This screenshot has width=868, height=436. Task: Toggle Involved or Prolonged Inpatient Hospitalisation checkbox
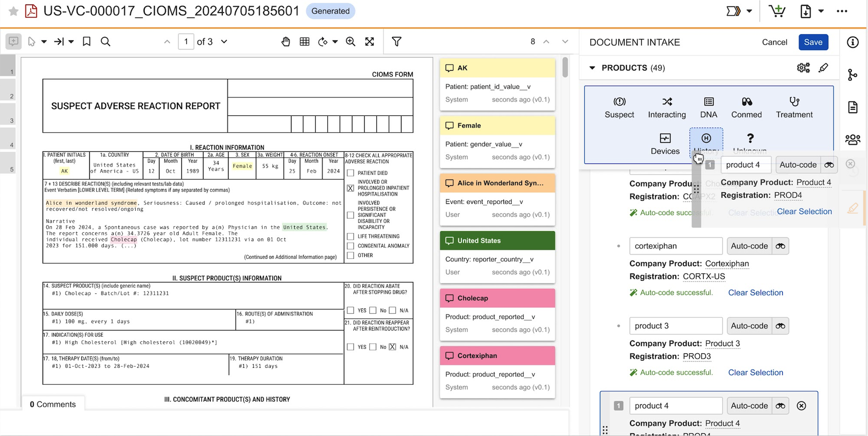pos(351,188)
